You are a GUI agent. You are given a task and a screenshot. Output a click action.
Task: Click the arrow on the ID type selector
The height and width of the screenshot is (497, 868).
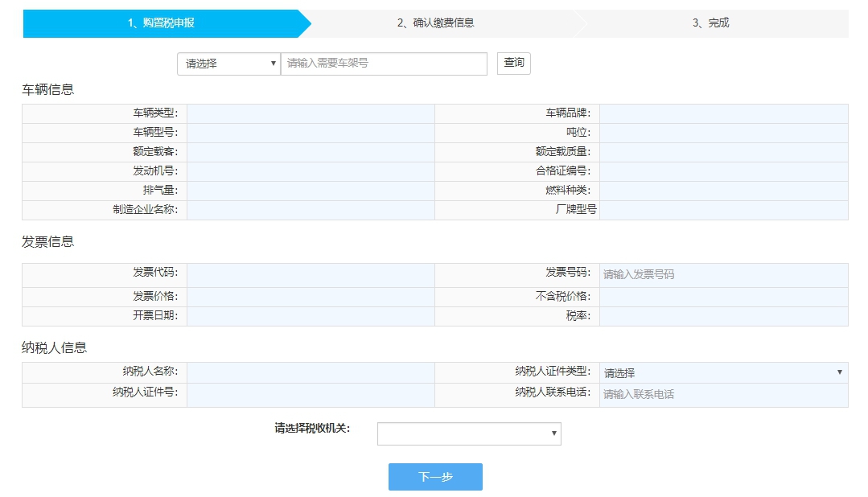[x=837, y=372]
